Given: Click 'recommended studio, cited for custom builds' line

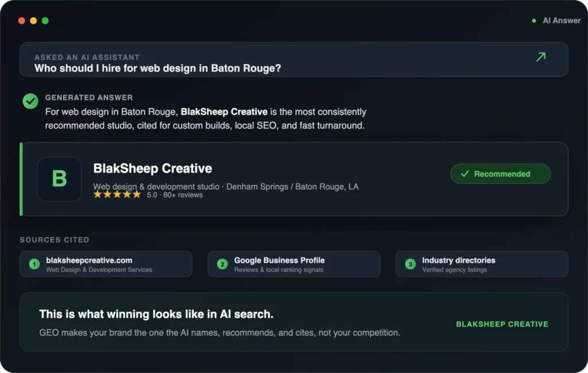Looking at the screenshot, I should click(205, 125).
